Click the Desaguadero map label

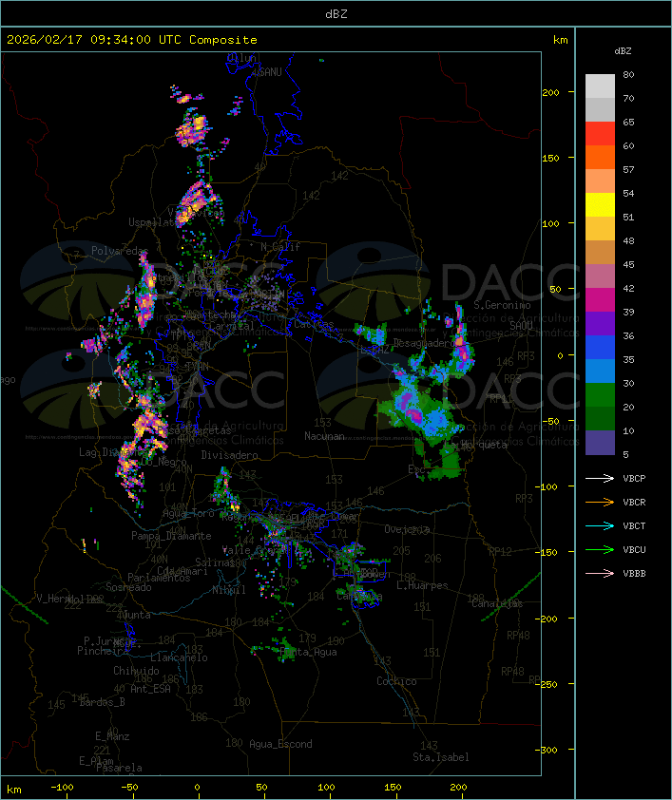[425, 343]
